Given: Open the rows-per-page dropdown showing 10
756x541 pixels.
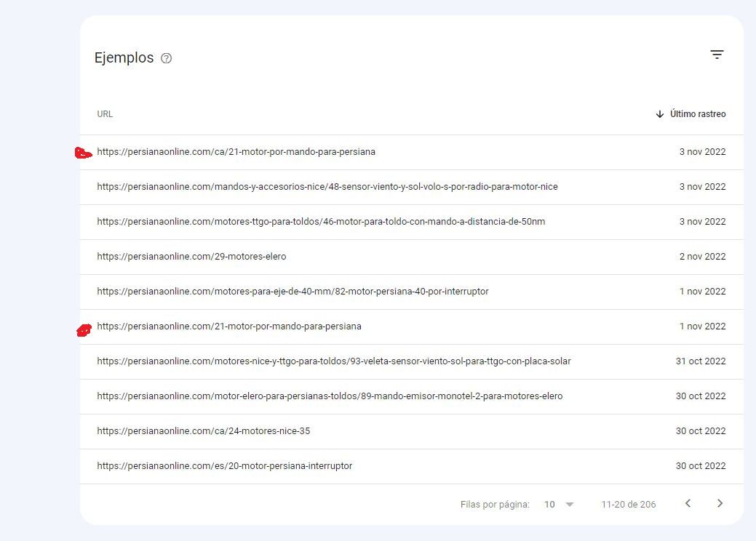Looking at the screenshot, I should 560,505.
